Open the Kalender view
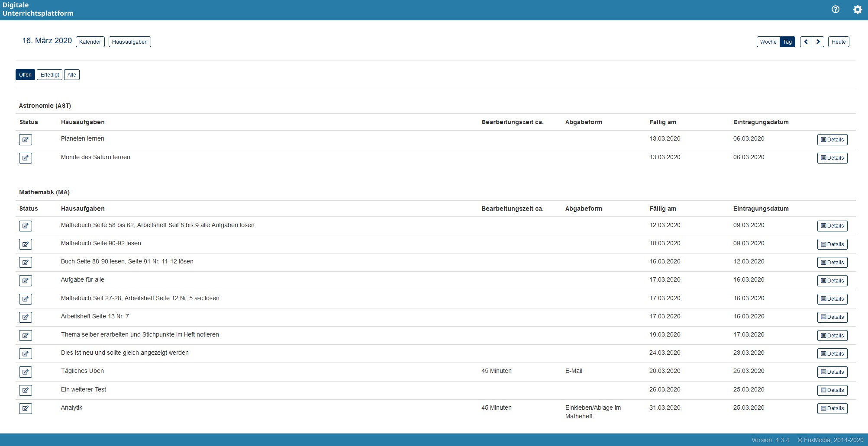The width and height of the screenshot is (868, 446). [x=90, y=42]
